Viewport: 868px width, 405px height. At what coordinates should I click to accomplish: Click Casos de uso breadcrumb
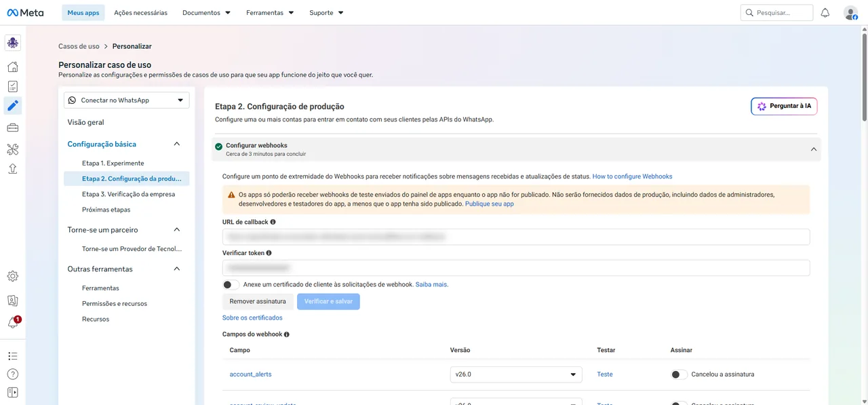[x=79, y=47]
